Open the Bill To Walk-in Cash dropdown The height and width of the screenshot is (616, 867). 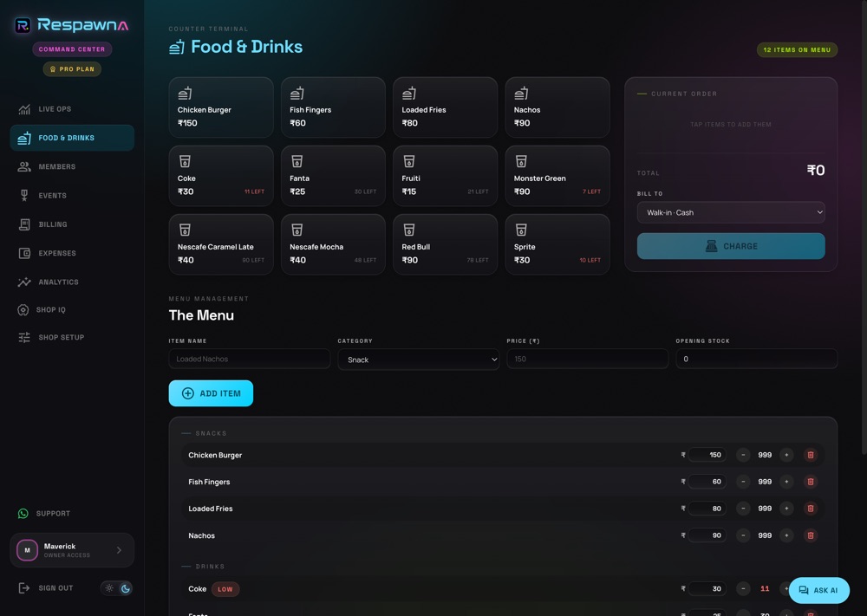pos(730,213)
